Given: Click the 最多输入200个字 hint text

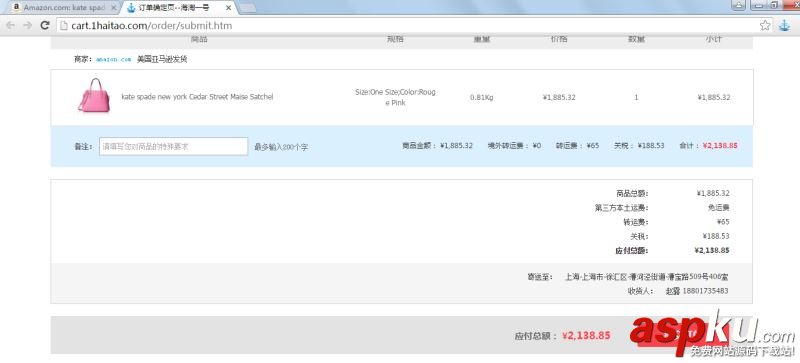Looking at the screenshot, I should click(x=281, y=147).
